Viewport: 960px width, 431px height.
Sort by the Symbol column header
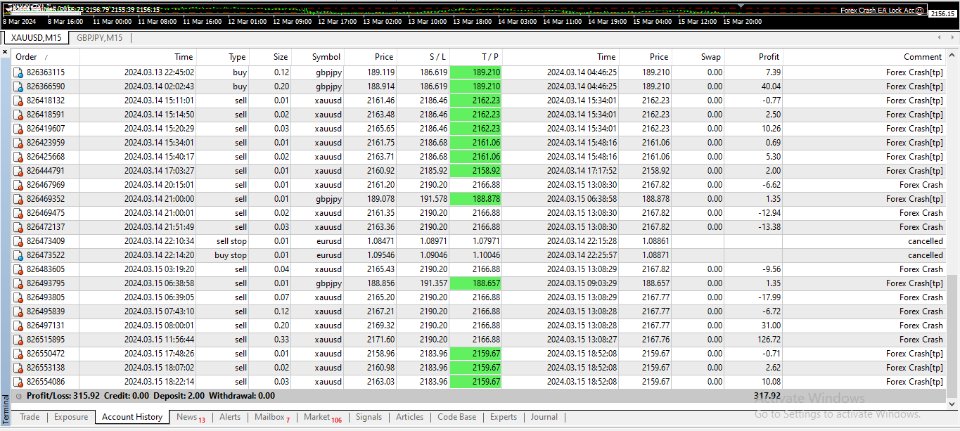(318, 57)
